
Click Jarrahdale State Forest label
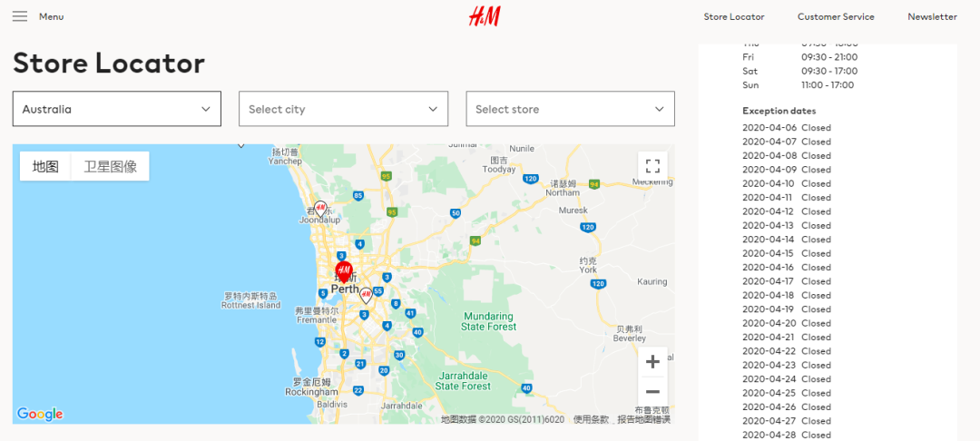click(x=463, y=381)
